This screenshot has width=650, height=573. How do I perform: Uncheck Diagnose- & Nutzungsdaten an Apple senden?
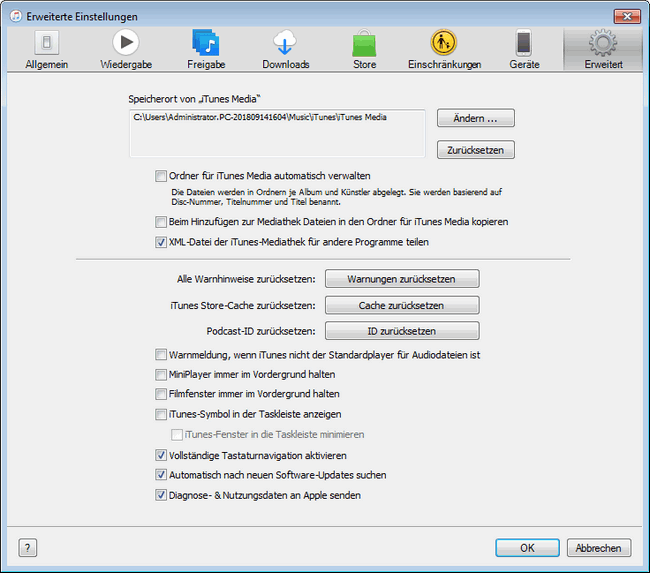(161, 495)
